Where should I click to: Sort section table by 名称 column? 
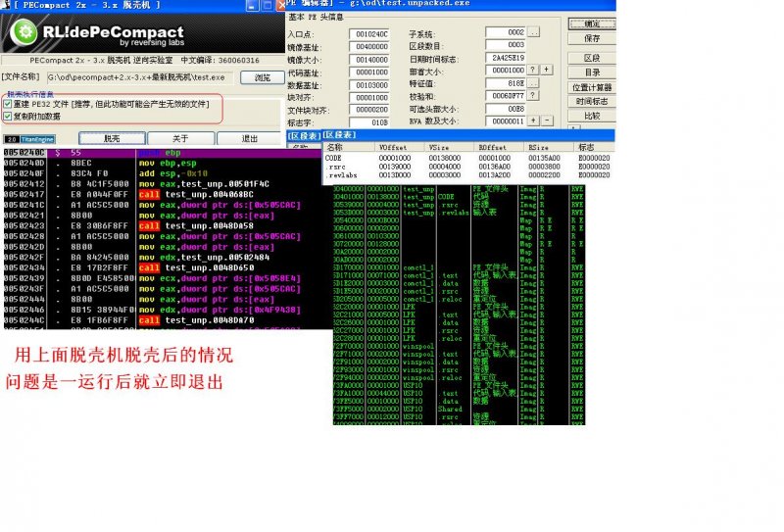[x=349, y=147]
